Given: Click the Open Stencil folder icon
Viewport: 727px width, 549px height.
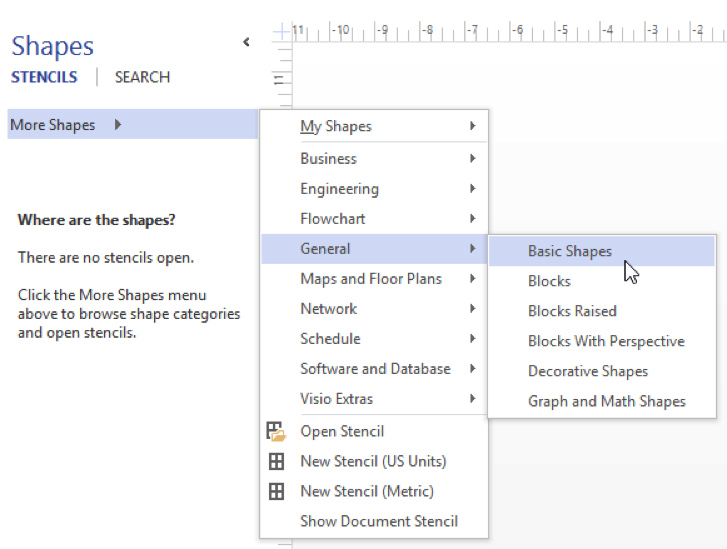Looking at the screenshot, I should click(276, 431).
